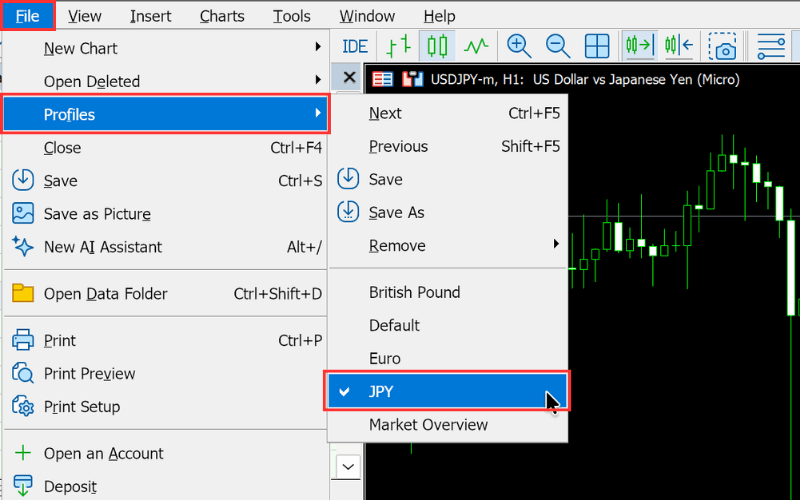Toggle chart auto scroll icon
Screen dimensions: 800x500
click(x=639, y=46)
